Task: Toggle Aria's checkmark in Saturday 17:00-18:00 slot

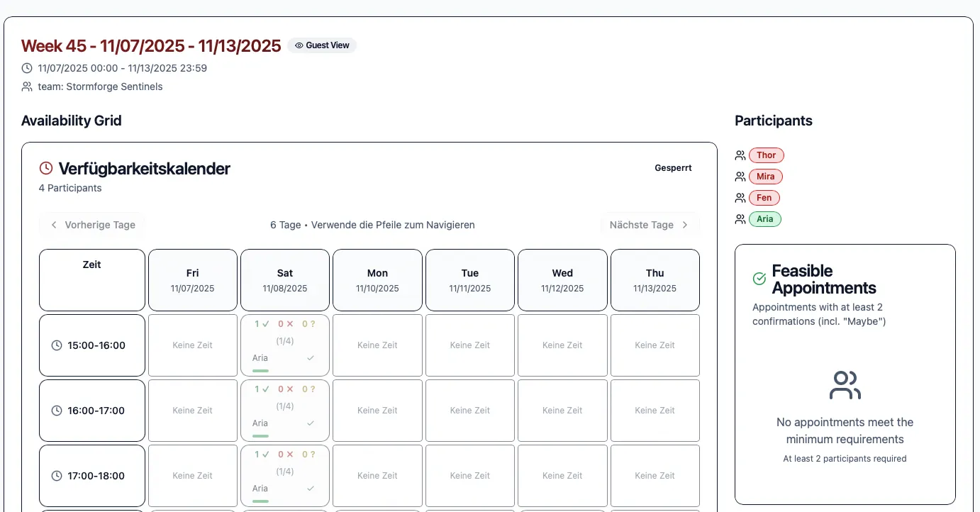Action: (x=310, y=489)
